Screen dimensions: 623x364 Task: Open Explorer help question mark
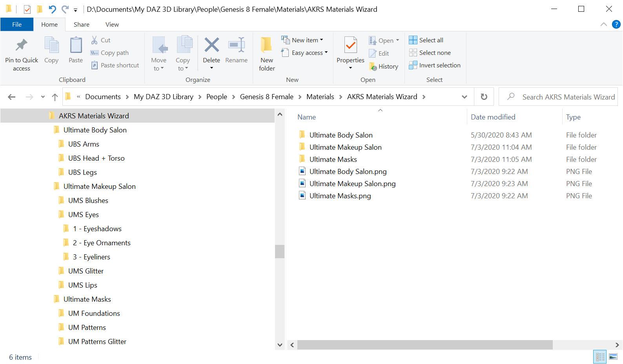[616, 24]
